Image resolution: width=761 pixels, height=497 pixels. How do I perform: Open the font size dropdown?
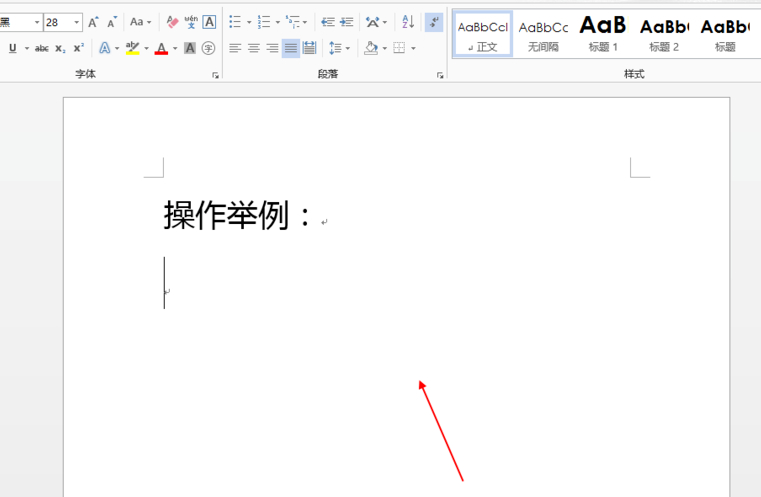click(76, 22)
